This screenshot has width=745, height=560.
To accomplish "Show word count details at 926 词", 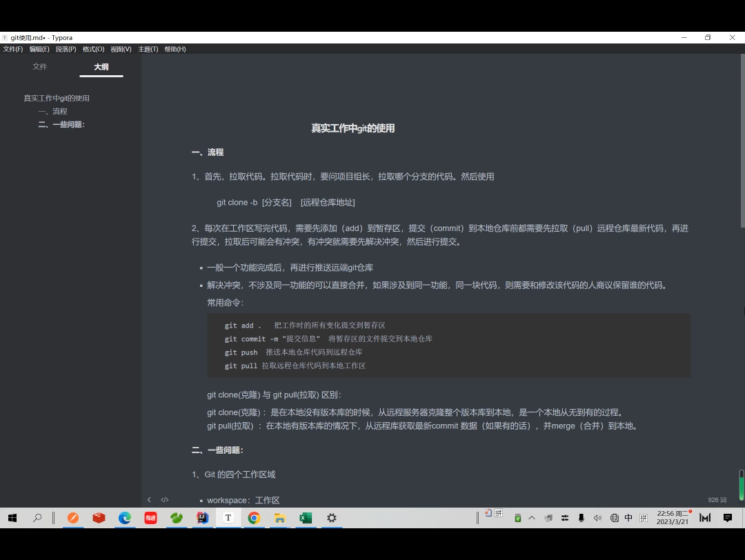I will click(x=717, y=500).
